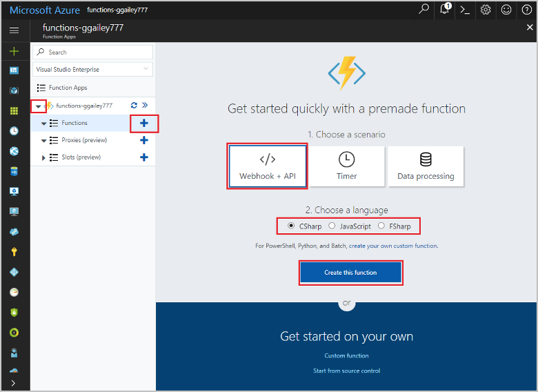Collapse the functions-ggailey777 tree node
538x392 pixels.
pos(39,106)
